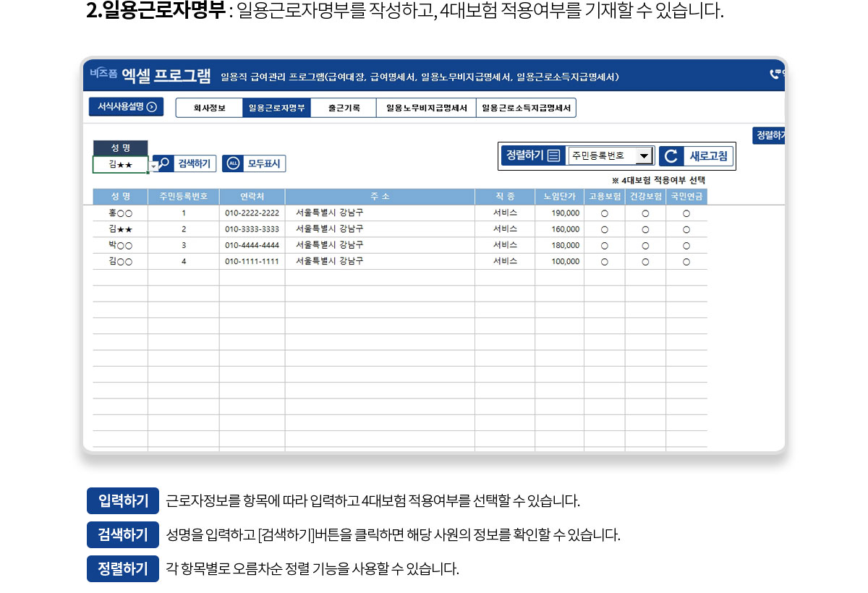Select the name cell 홍○○
This screenshot has width=868, height=593.
click(120, 213)
